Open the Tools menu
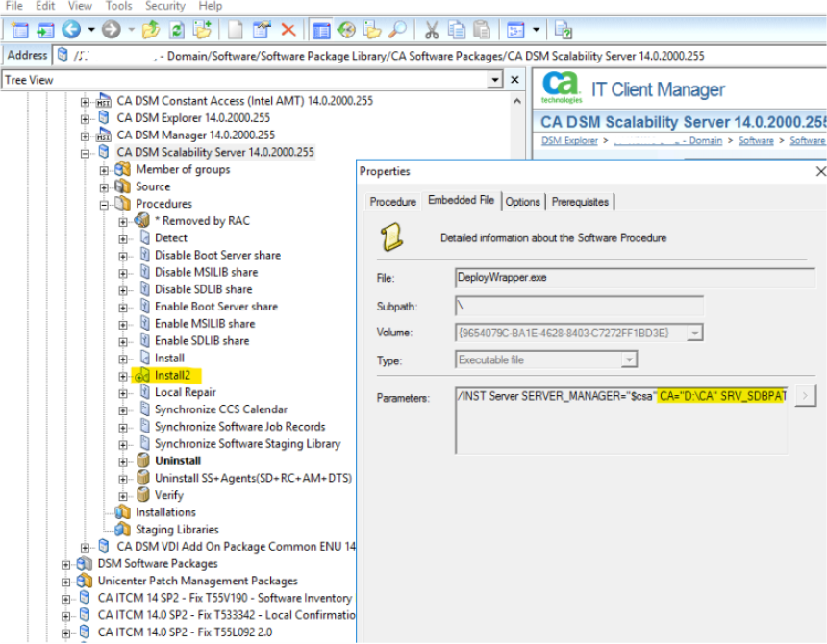The width and height of the screenshot is (827, 644). coord(118,6)
